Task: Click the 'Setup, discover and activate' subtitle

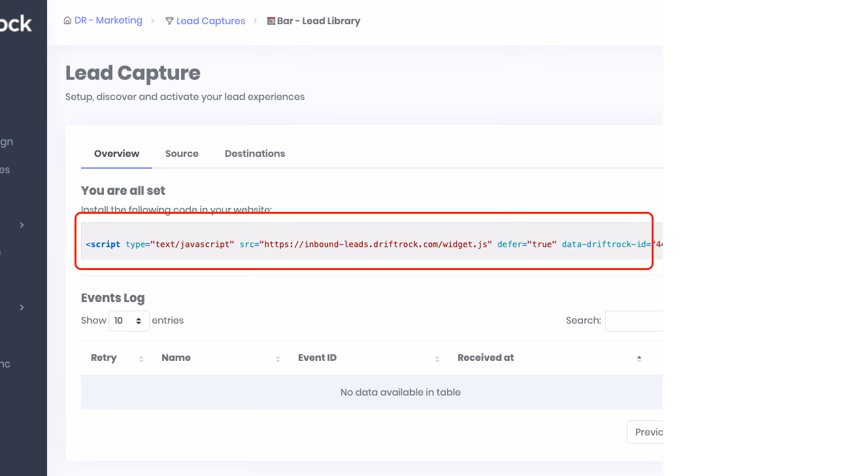Action: point(185,97)
